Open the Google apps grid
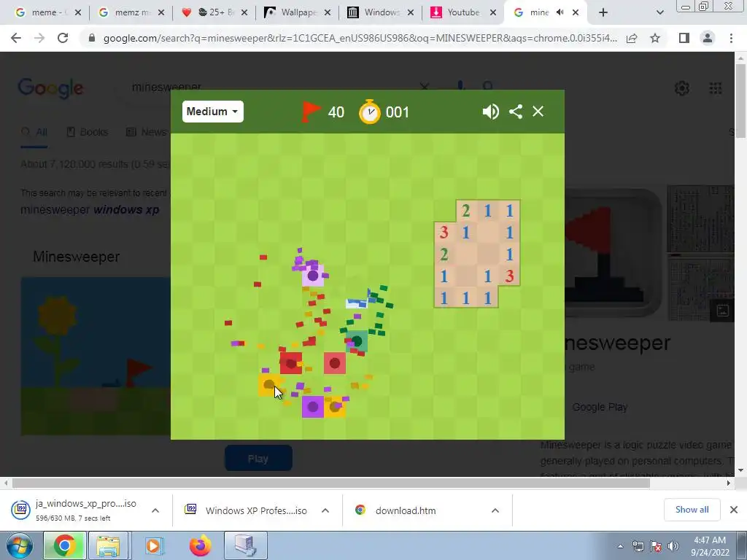 tap(715, 88)
